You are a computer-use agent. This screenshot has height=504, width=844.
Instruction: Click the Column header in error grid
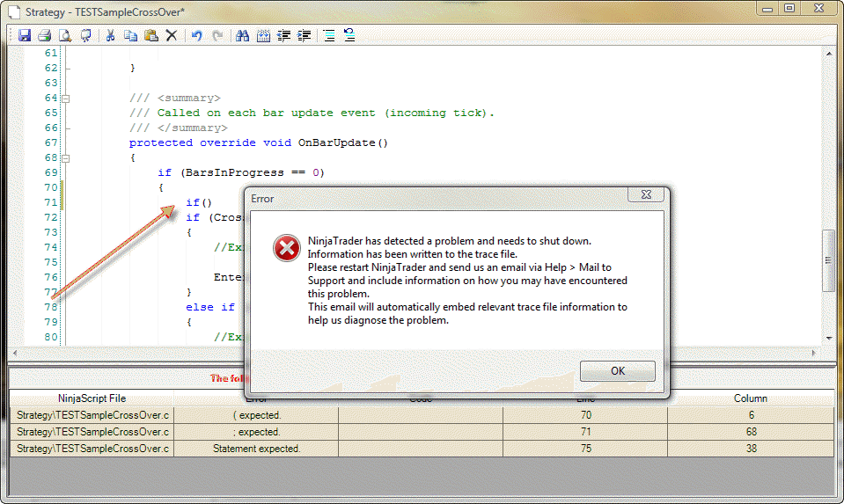tap(751, 398)
